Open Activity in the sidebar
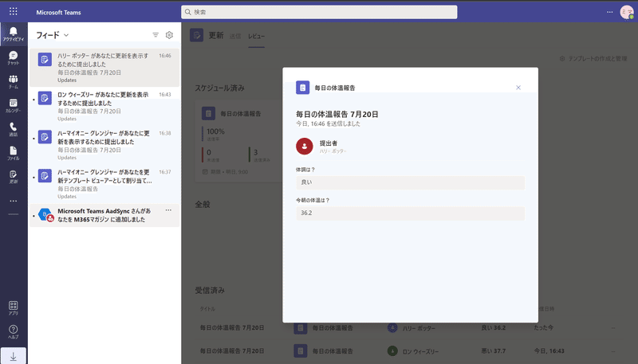 tap(14, 34)
